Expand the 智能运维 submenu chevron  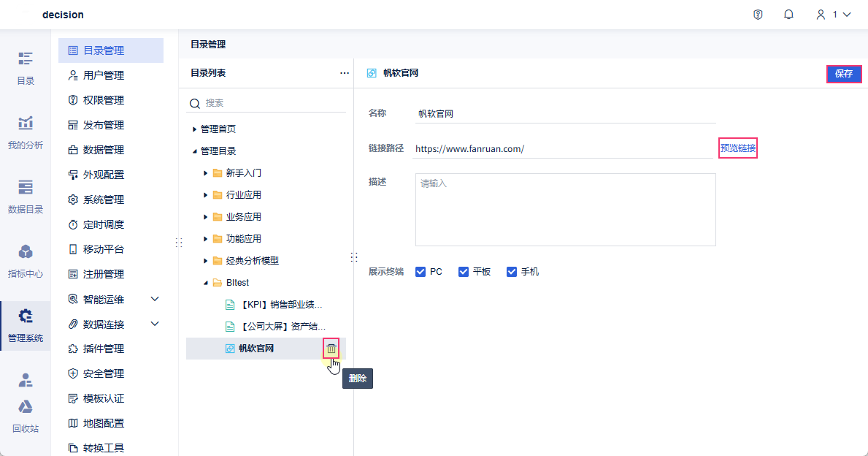click(x=155, y=299)
